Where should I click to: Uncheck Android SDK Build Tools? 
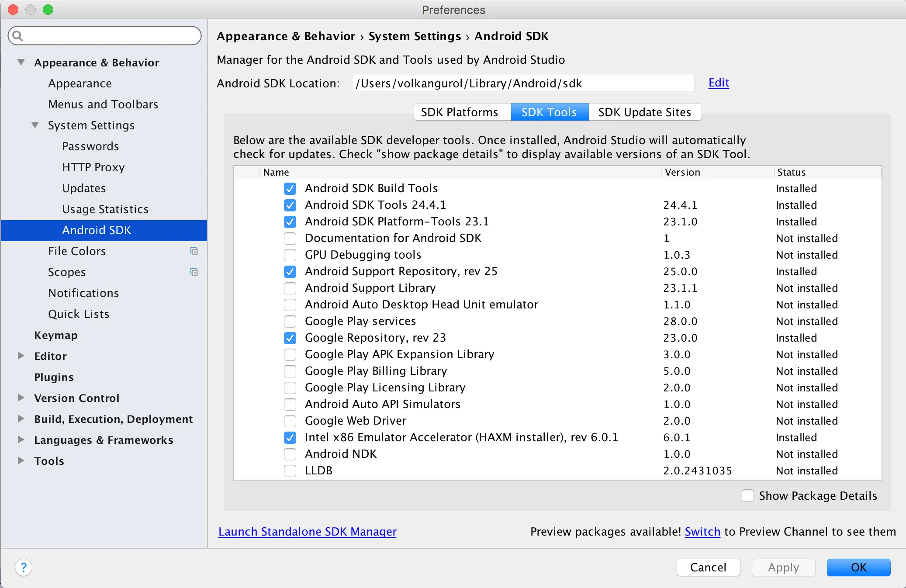coord(290,189)
